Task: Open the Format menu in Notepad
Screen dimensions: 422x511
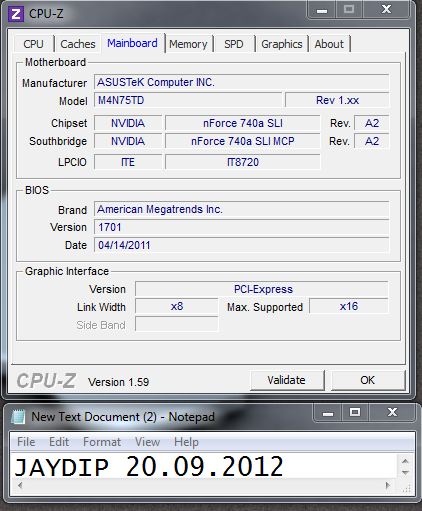Action: pyautogui.click(x=102, y=442)
